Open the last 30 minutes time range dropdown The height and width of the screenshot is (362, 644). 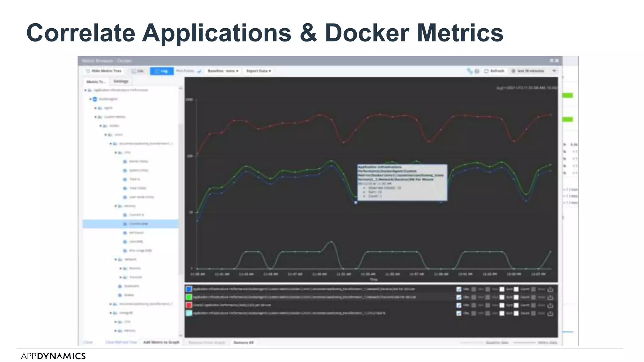point(534,71)
